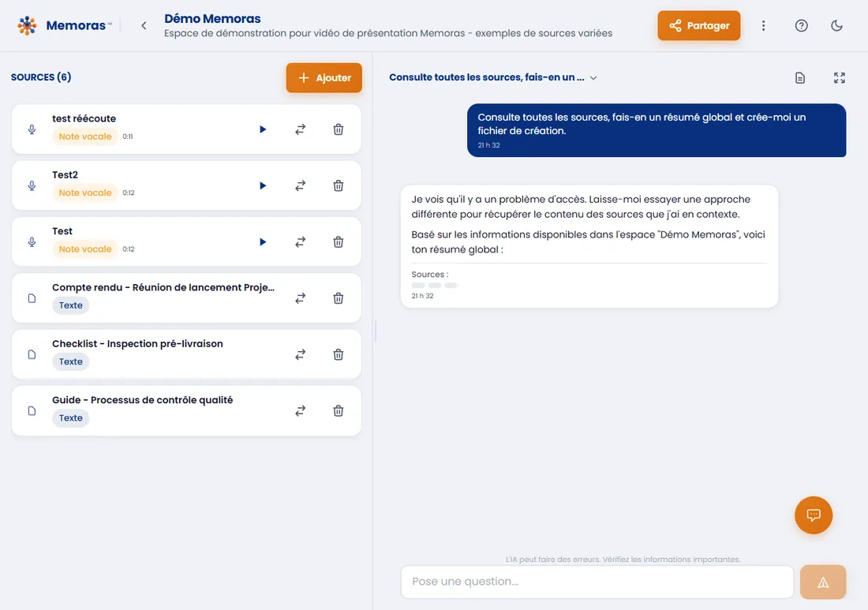Click the 'Démo Memoras' space title
868x610 pixels.
click(212, 18)
